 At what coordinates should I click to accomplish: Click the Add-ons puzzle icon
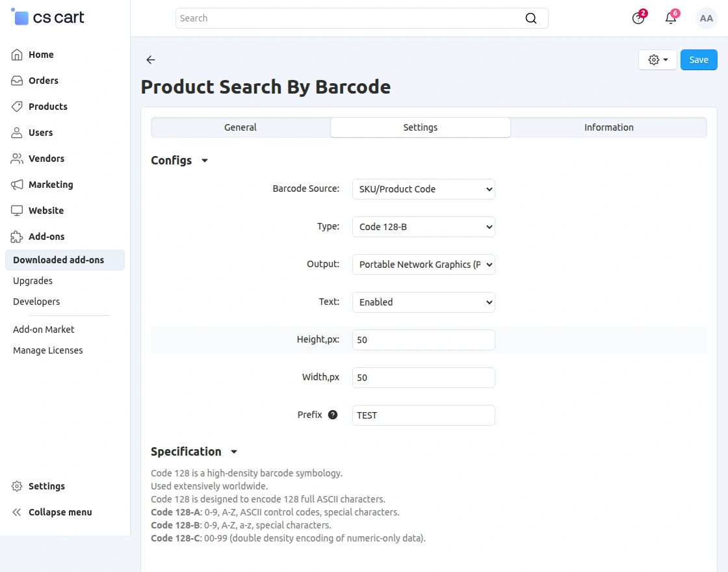click(17, 237)
